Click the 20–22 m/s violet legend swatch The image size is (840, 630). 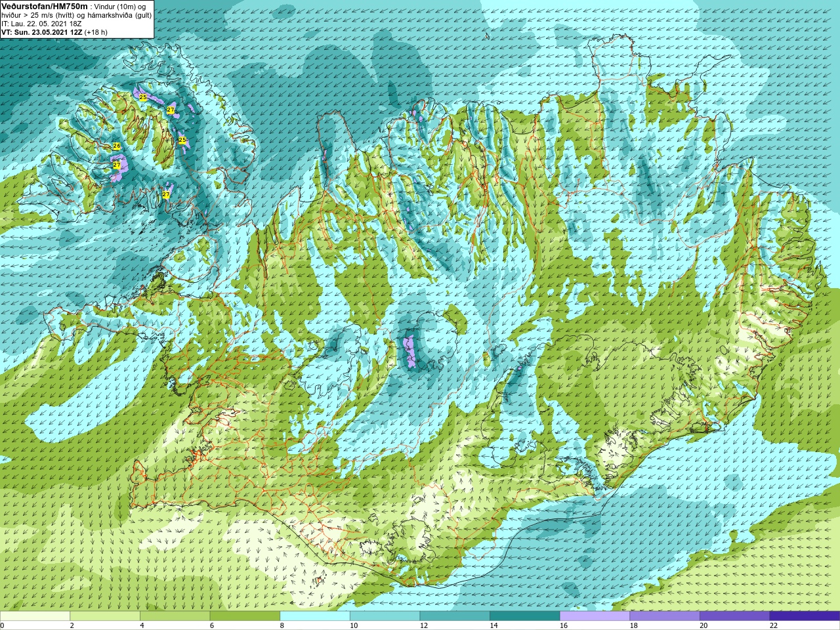tap(735, 616)
